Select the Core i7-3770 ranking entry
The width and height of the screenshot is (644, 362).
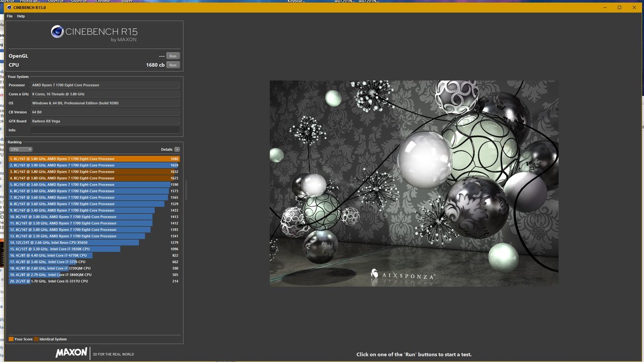tap(94, 262)
